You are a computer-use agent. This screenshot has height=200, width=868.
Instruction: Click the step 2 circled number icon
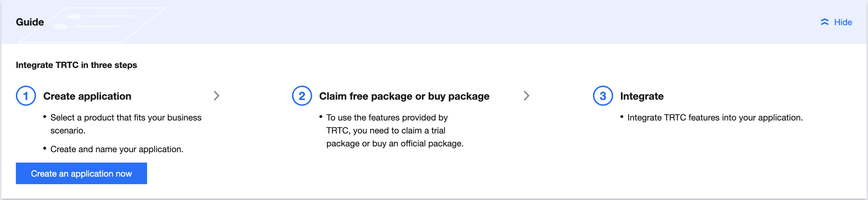pos(302,96)
